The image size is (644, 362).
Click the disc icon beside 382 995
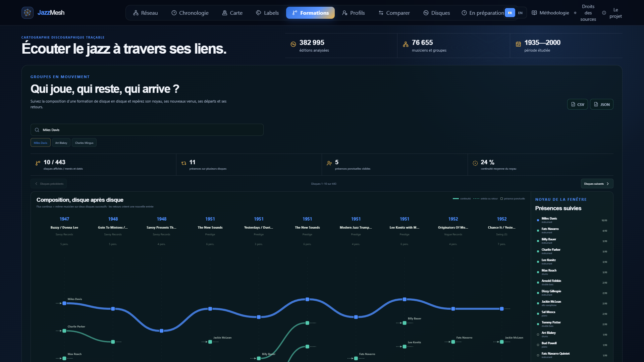293,44
